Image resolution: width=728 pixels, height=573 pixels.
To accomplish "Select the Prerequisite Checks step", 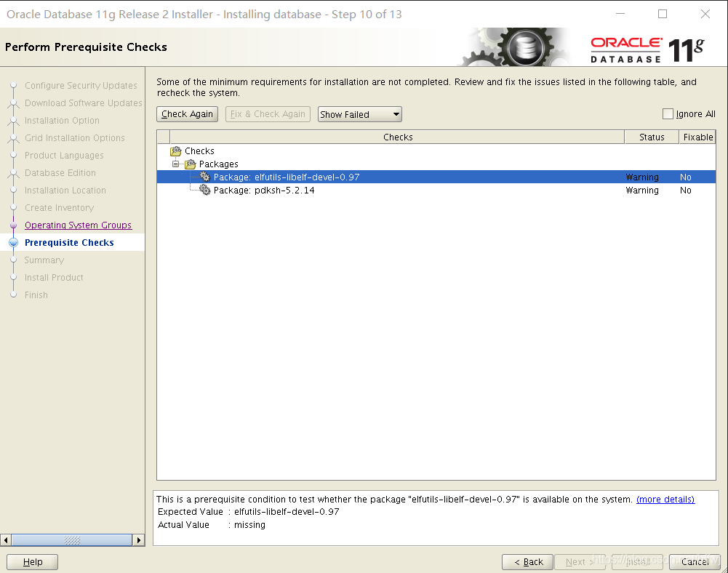I will pyautogui.click(x=69, y=242).
